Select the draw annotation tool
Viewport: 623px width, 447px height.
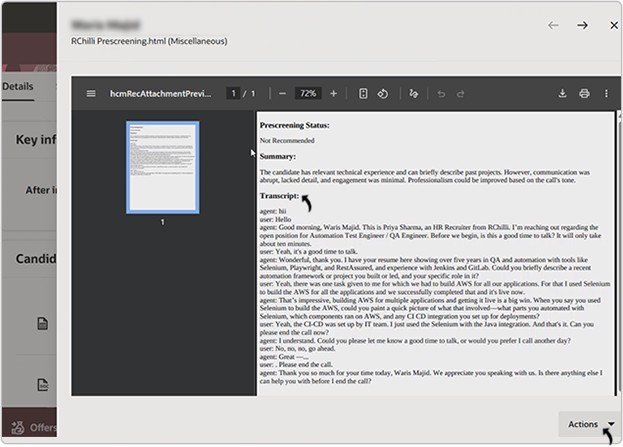click(x=414, y=93)
